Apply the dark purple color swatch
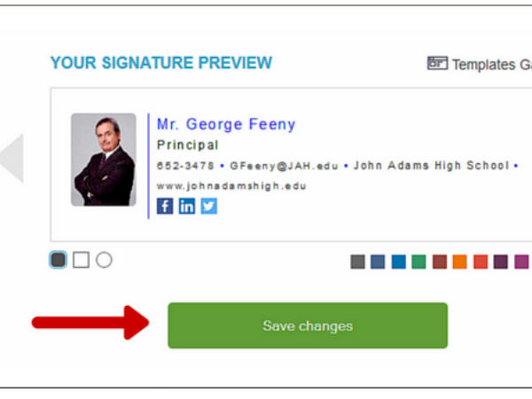Screen dimensions: 532x399 (x=500, y=262)
